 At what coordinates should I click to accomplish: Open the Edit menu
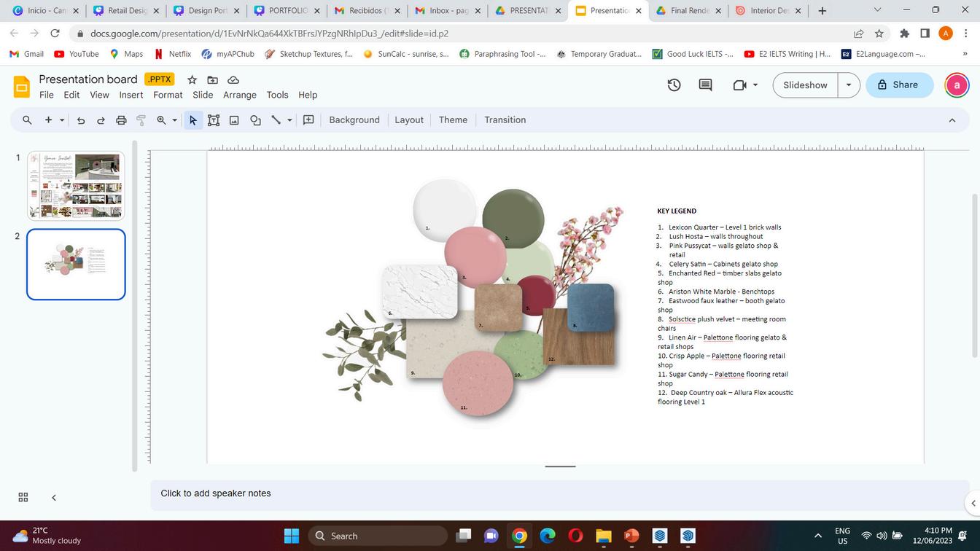pos(71,95)
